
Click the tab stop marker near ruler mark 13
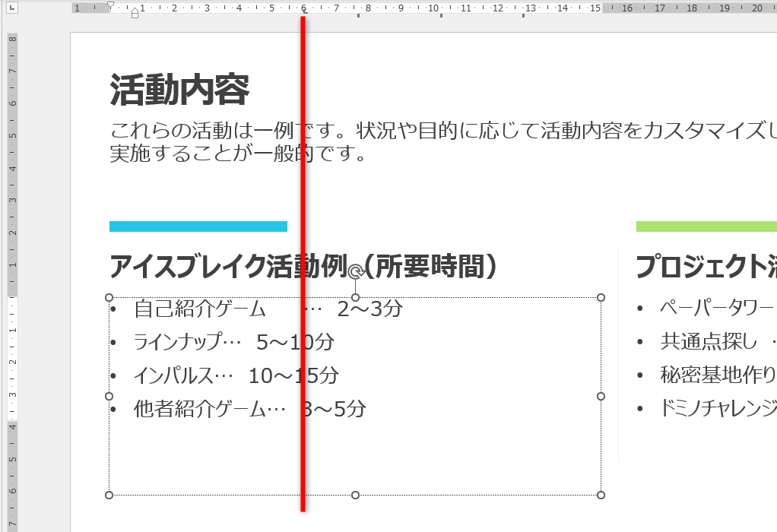click(523, 15)
